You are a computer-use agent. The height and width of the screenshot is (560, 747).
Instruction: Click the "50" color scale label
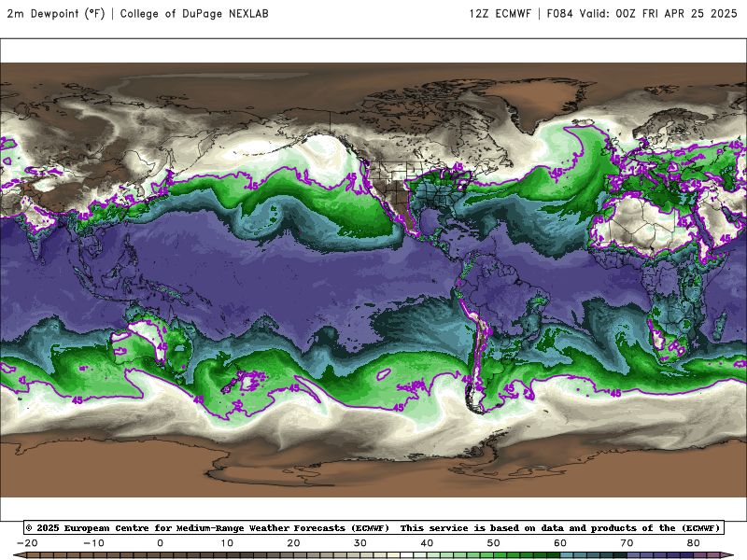tap(494, 543)
